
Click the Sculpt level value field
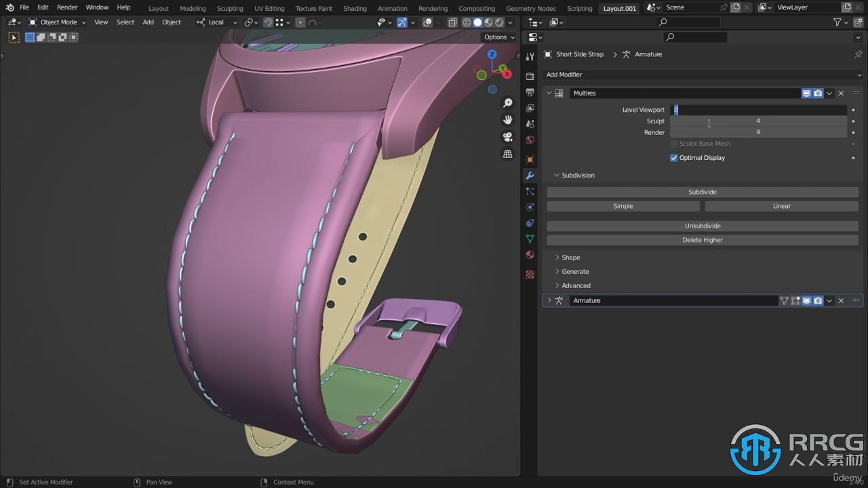(x=758, y=121)
